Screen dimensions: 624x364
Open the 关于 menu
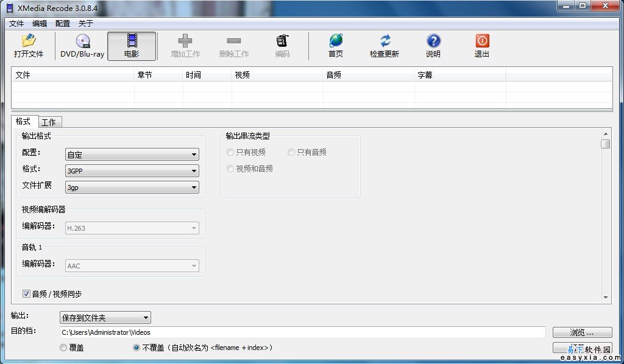[x=85, y=24]
